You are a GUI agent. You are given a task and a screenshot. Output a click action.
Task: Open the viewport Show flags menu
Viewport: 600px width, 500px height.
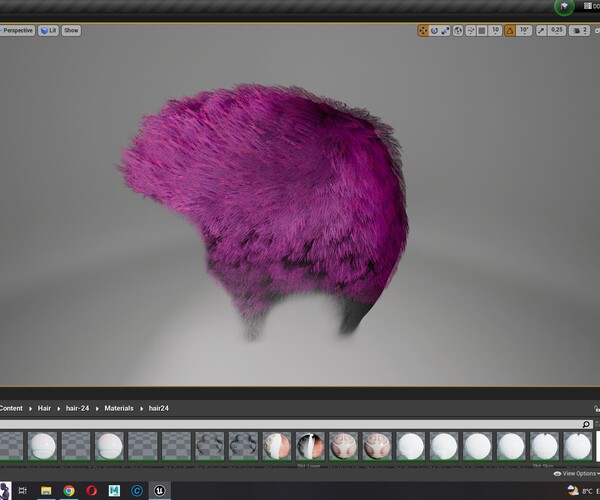[x=71, y=31]
